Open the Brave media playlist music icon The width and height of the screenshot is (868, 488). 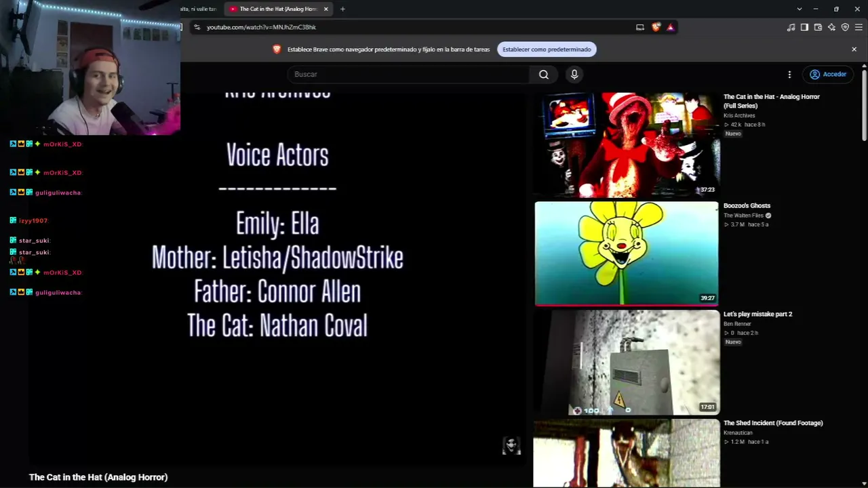pos(791,27)
